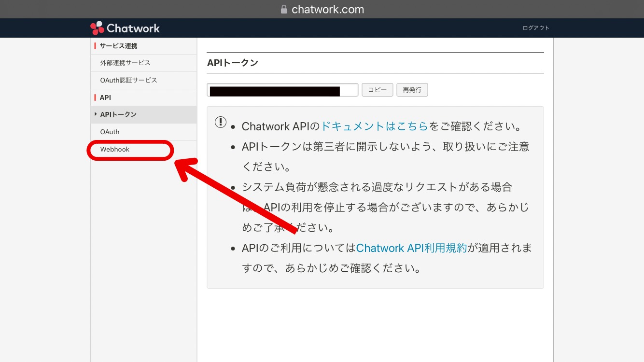The height and width of the screenshot is (362, 644).
Task: Select the API sidebar heading
Action: point(105,97)
